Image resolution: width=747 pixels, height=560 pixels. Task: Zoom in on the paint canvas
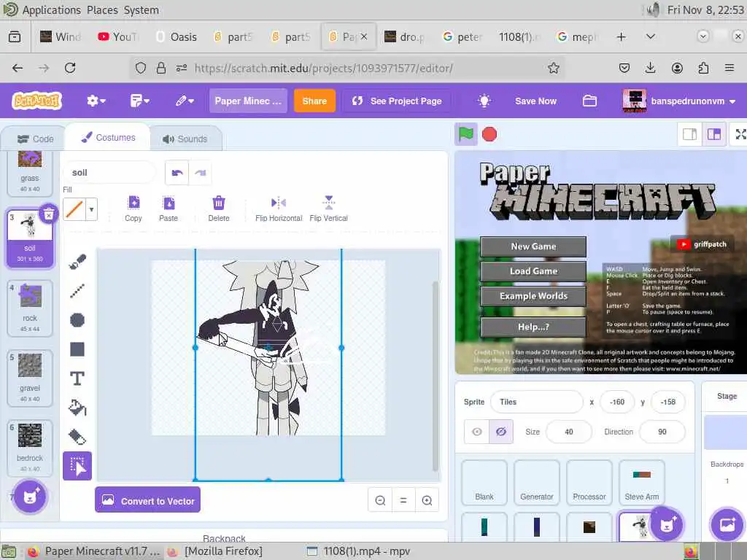427,500
